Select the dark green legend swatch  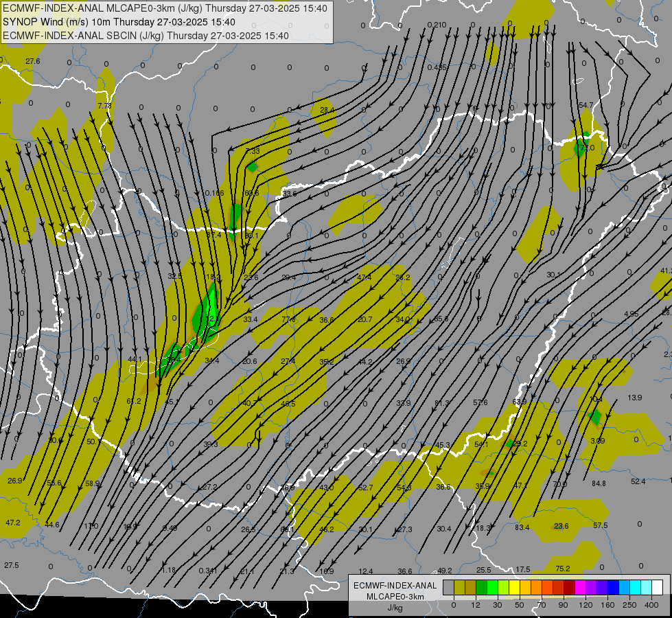481,587
